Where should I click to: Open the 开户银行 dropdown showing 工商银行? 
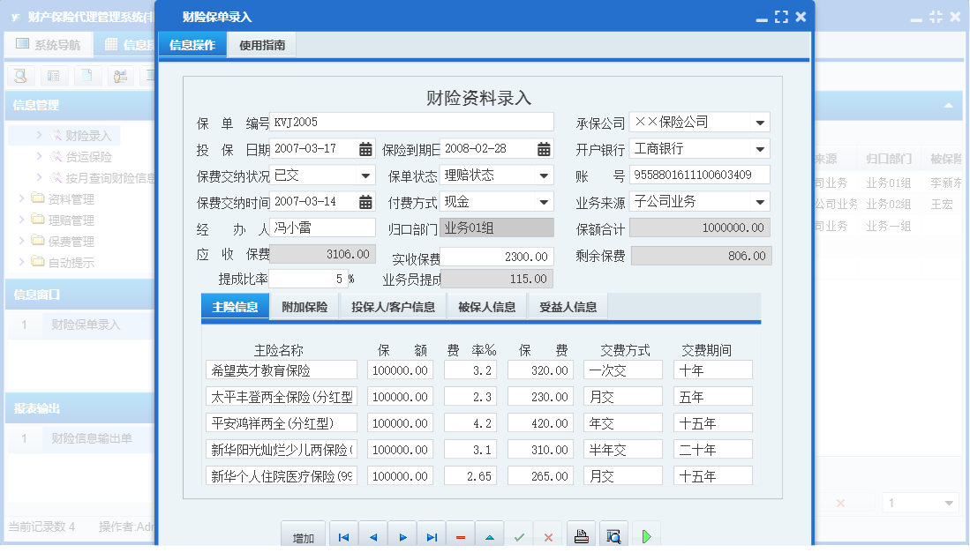(x=761, y=150)
